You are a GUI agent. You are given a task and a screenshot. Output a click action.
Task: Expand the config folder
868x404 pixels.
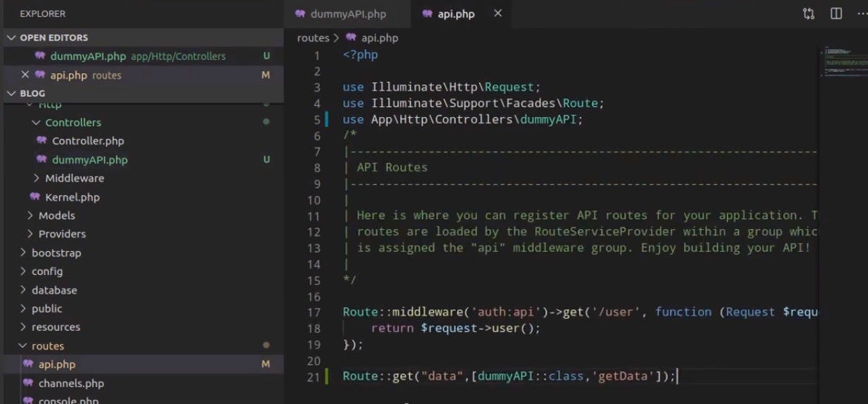click(142, 271)
